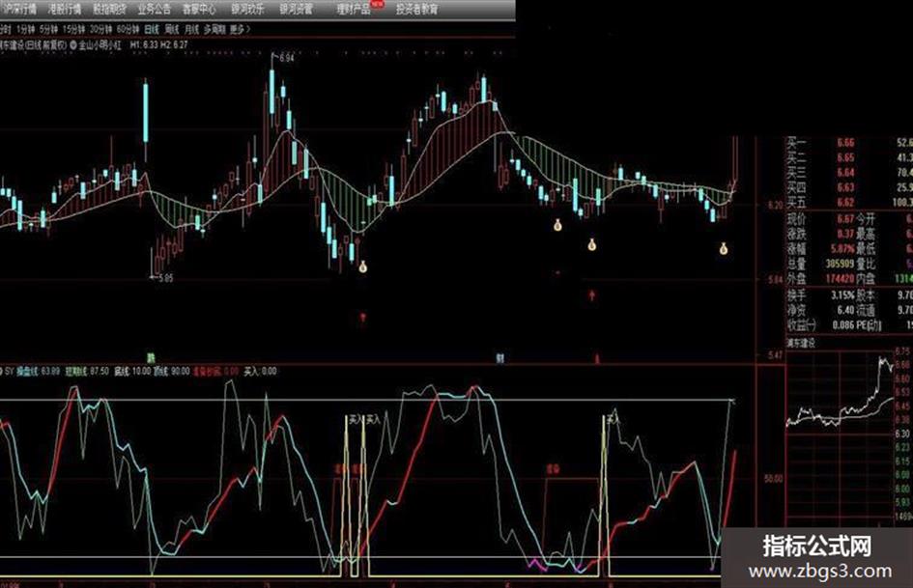Select the 周线 weekly period tab
This screenshot has width=913, height=588.
172,29
